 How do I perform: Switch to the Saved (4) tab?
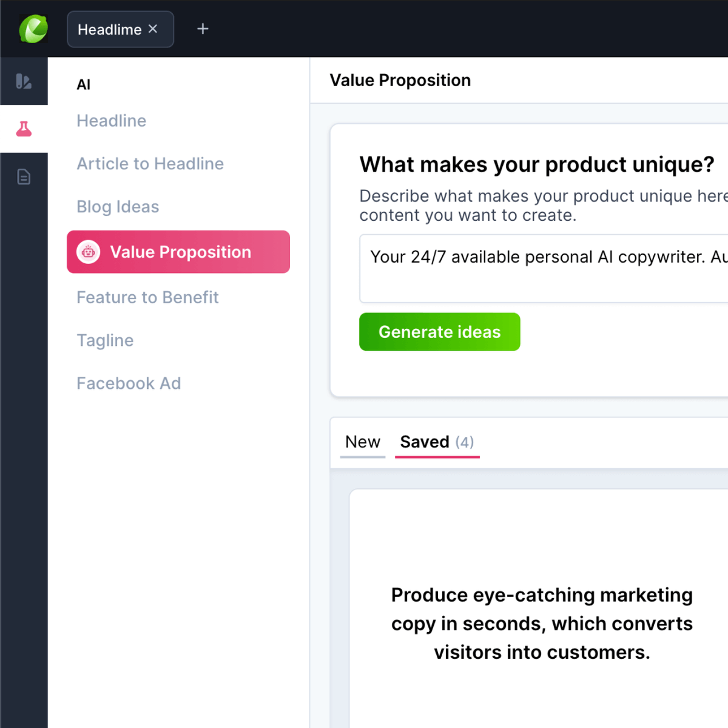tap(437, 442)
